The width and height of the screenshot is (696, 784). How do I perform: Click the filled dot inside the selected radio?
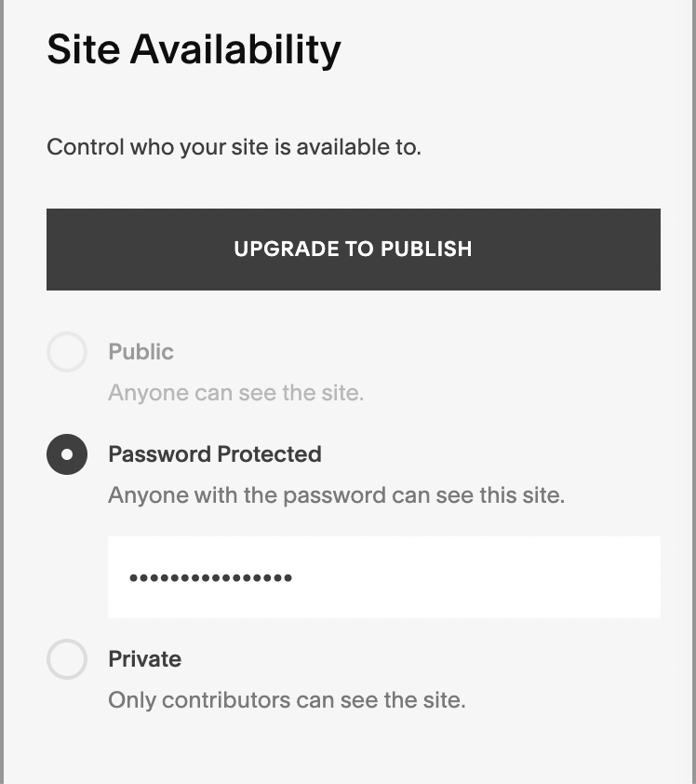pos(67,454)
